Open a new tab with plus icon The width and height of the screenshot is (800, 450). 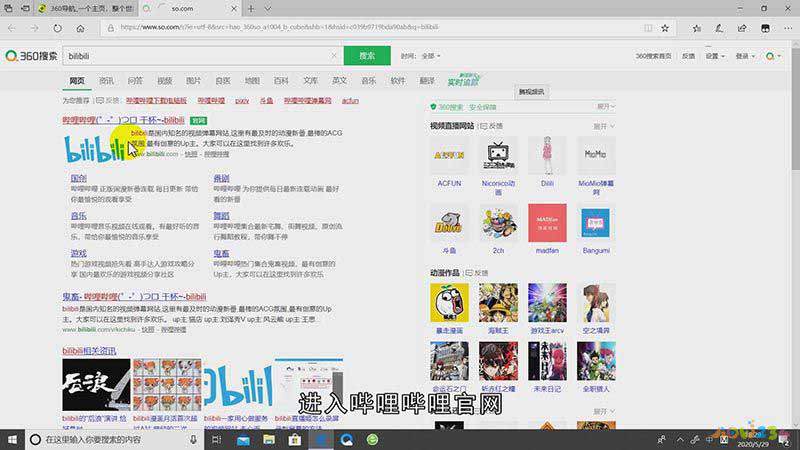(251, 9)
